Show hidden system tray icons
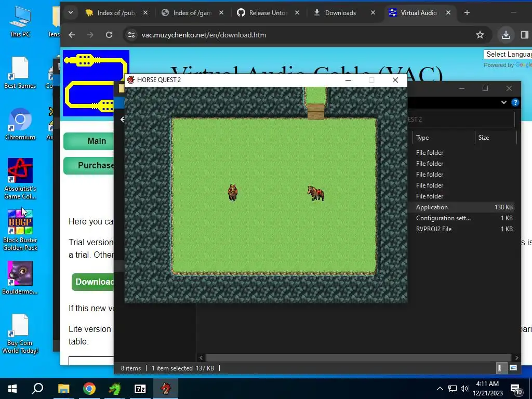Screen dimensions: 532x399 [440, 389]
